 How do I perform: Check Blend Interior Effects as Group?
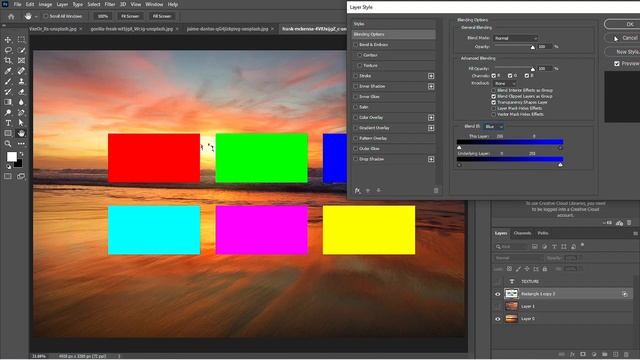click(x=493, y=90)
